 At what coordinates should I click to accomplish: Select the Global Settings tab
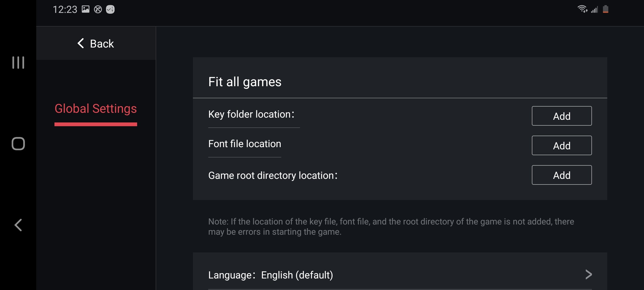tap(96, 108)
